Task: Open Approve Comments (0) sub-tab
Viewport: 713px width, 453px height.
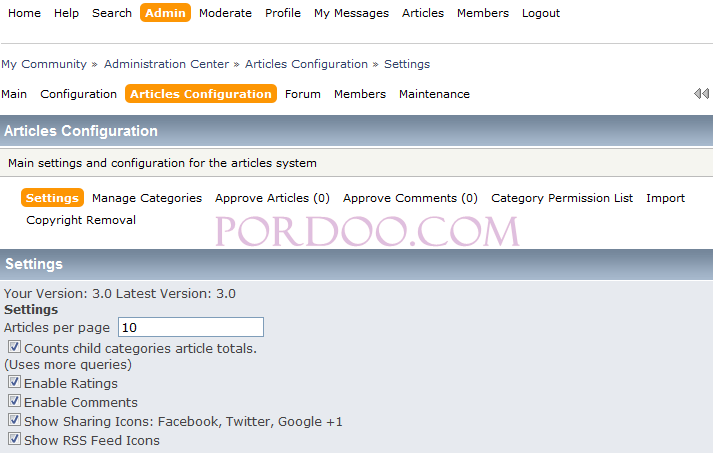Action: pyautogui.click(x=410, y=198)
